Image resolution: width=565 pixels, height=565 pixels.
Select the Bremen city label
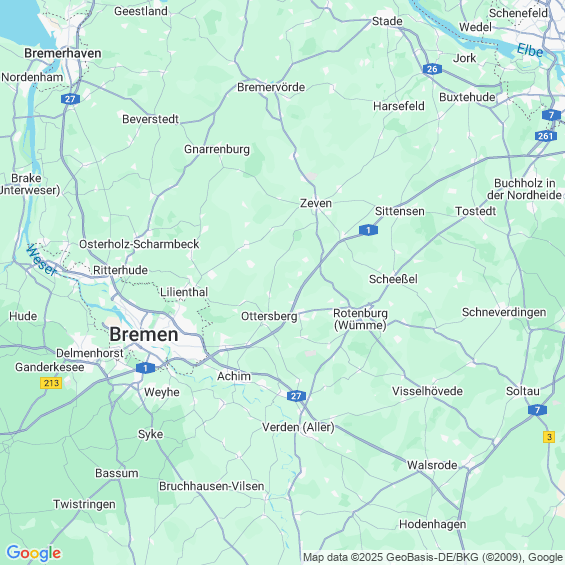(x=144, y=334)
